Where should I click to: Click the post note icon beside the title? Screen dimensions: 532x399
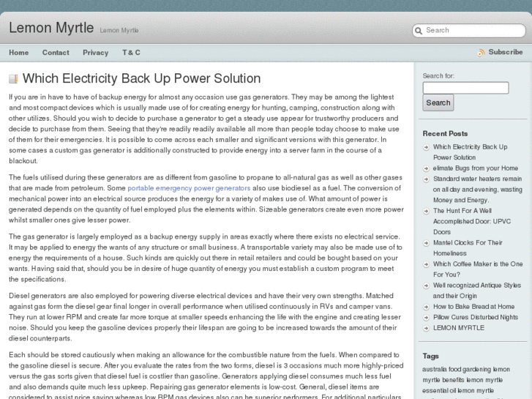click(13, 79)
